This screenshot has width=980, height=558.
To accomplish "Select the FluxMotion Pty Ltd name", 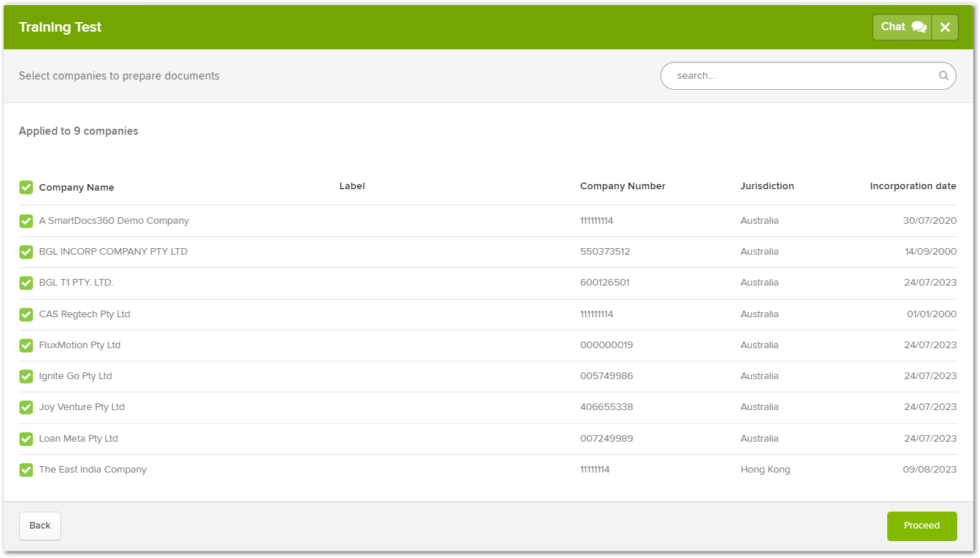I will point(80,345).
